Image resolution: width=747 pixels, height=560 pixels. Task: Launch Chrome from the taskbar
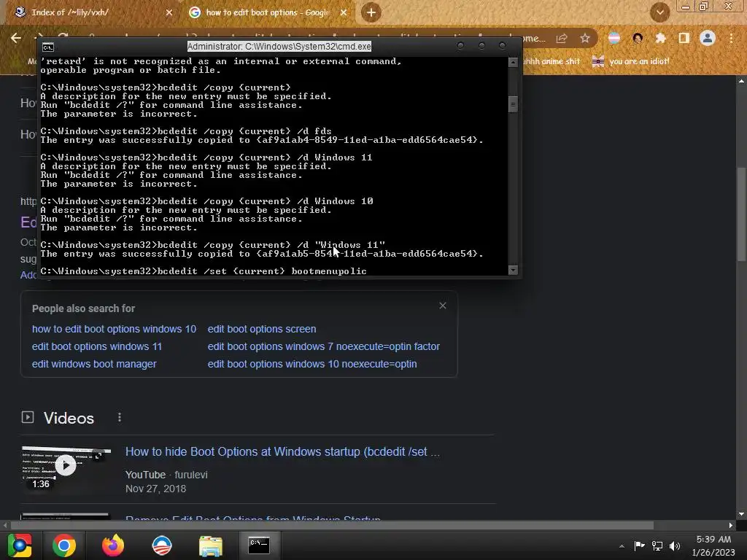point(64,545)
